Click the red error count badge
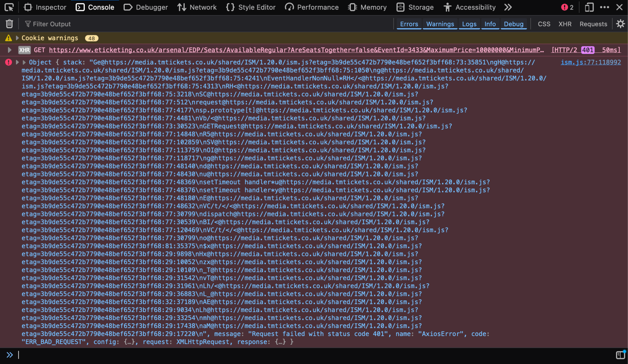Image resolution: width=628 pixels, height=364 pixels. coord(567,7)
